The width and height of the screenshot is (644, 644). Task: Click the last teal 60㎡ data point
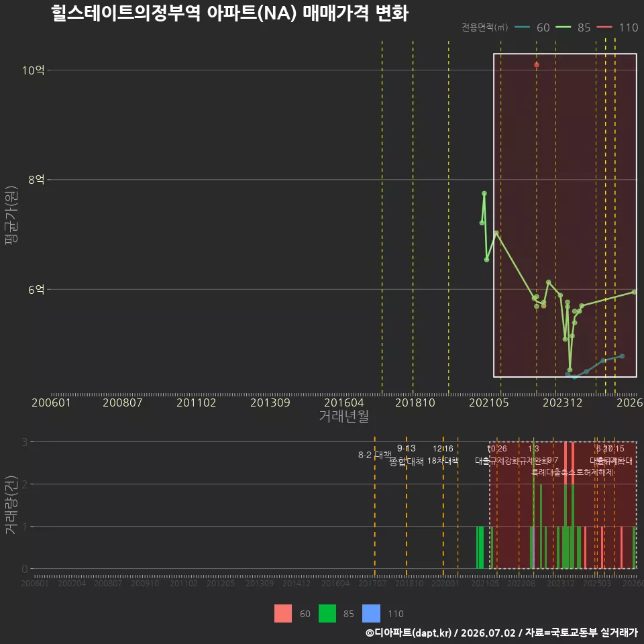click(623, 356)
